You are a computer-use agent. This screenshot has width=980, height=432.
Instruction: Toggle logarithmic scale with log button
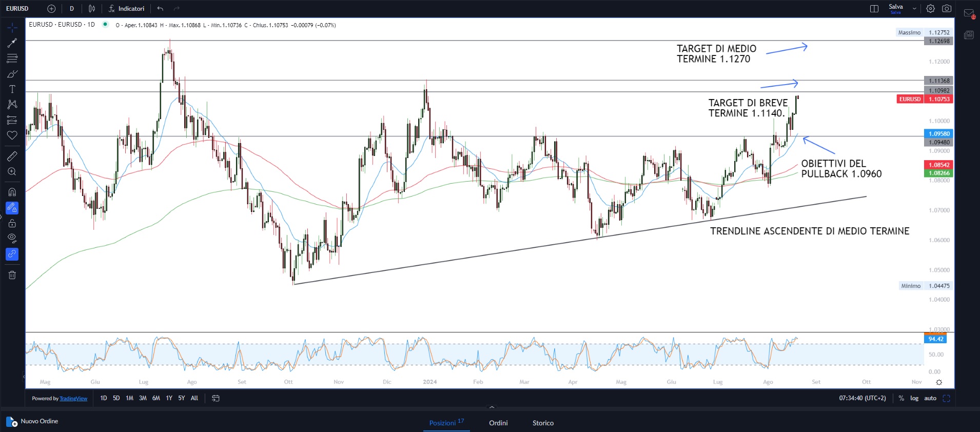click(x=914, y=398)
